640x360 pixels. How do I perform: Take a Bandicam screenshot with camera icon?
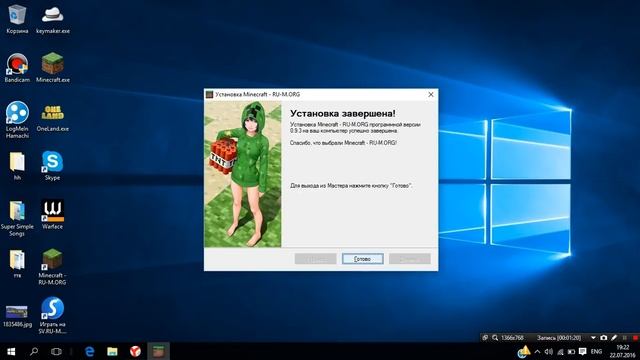point(604,338)
